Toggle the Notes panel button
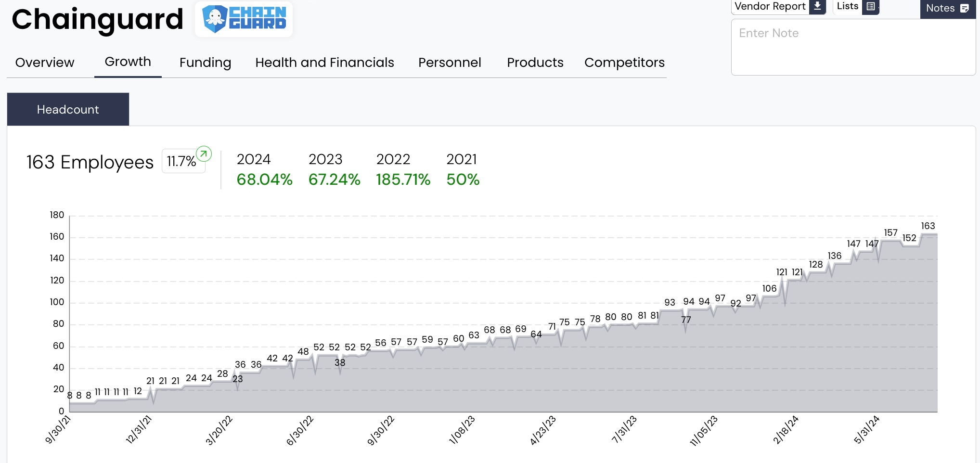The width and height of the screenshot is (980, 463). click(947, 9)
